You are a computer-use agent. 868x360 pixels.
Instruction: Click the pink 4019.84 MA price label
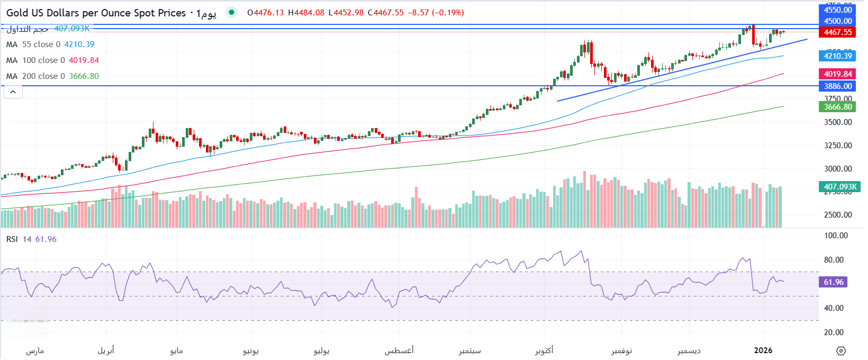[x=837, y=74]
